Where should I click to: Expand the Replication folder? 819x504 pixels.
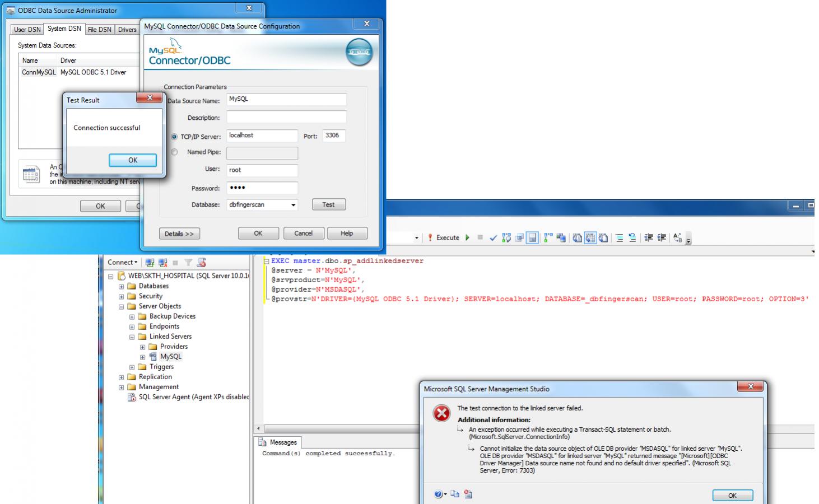click(121, 377)
